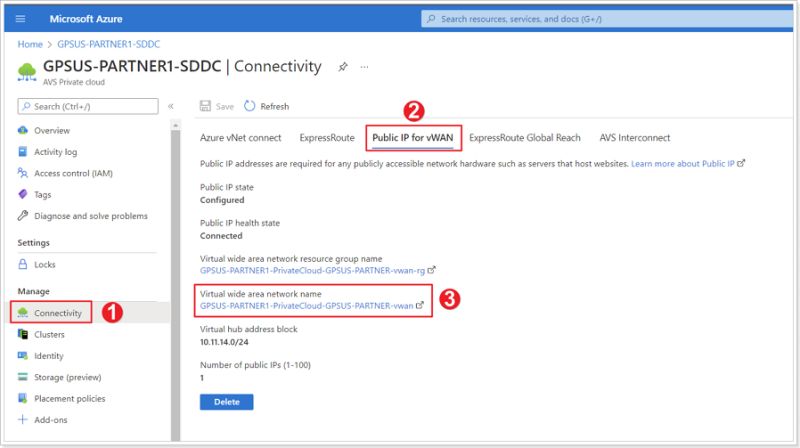The height and width of the screenshot is (448, 800).
Task: Click external-link icon after vwan name
Action: click(420, 305)
